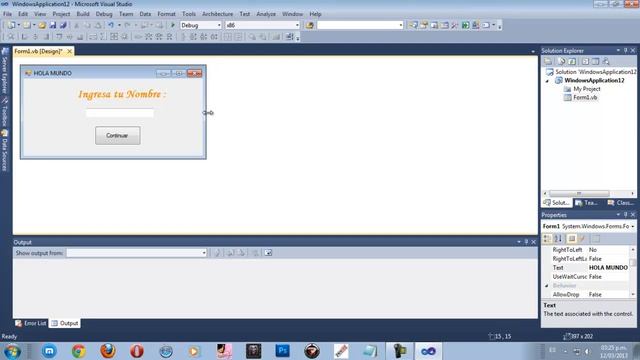Click the Events lightning icon in Properties

(x=582, y=239)
